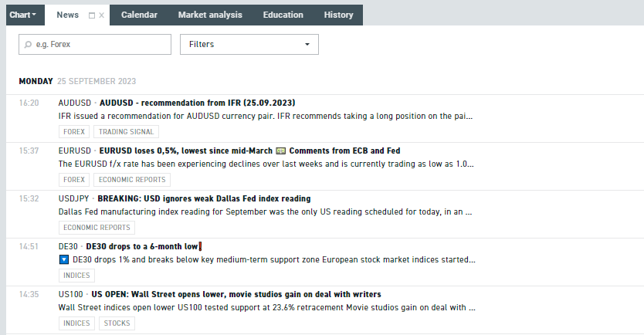Select the History tab
The image size is (644, 335).
tap(338, 15)
